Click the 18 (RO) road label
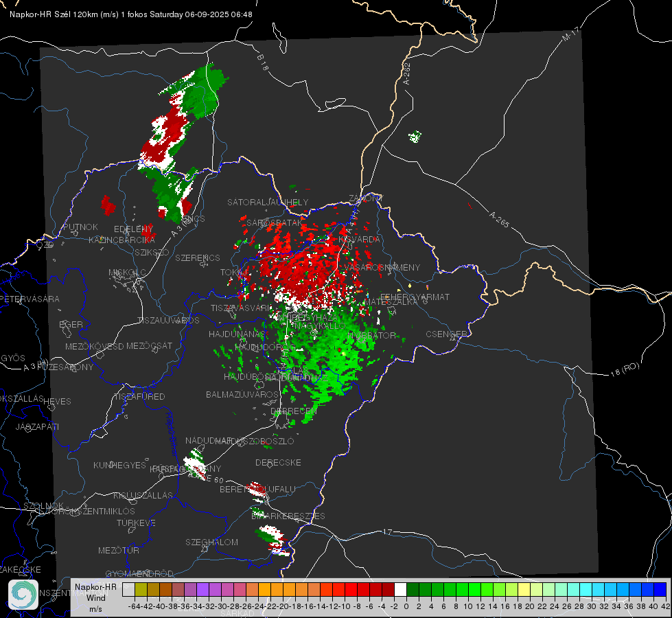The width and height of the screenshot is (672, 618). 625,369
